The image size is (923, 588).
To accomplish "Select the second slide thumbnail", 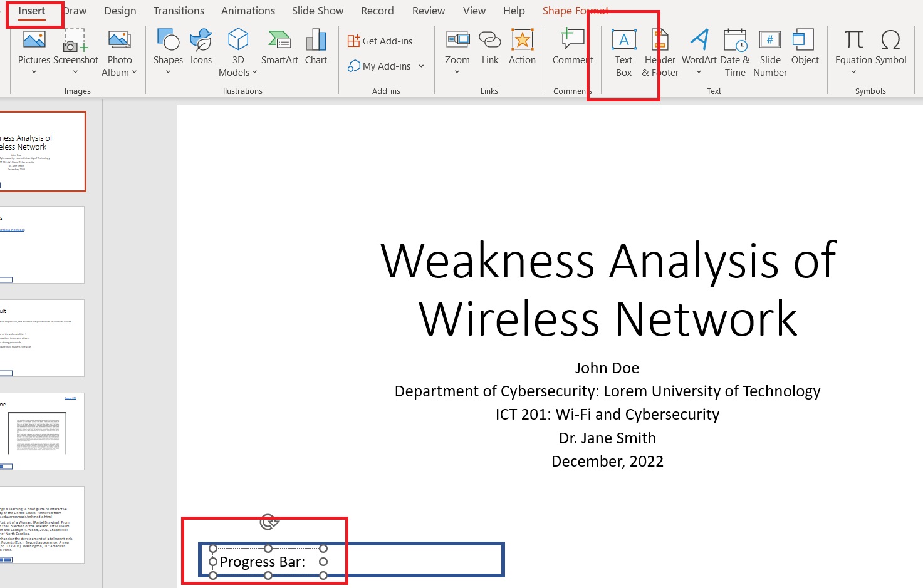I will click(42, 245).
